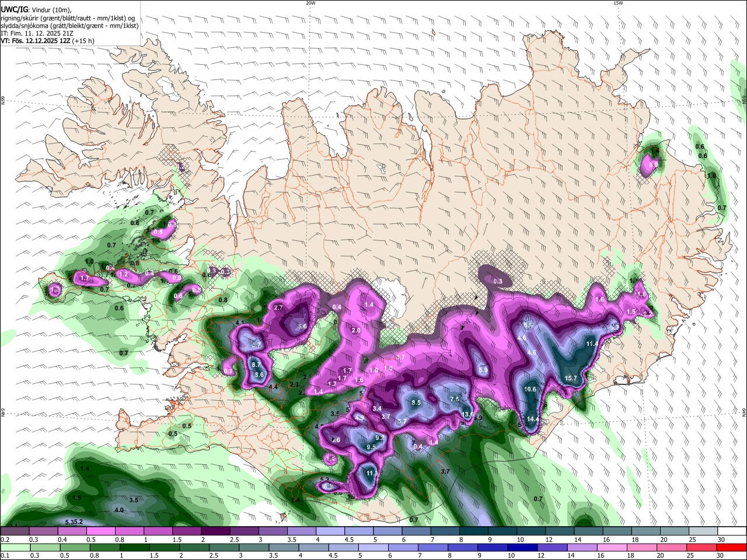Screen dimensions: 747x560
Task: Click the '0.1' label in the lower legend
Action: [5, 555]
